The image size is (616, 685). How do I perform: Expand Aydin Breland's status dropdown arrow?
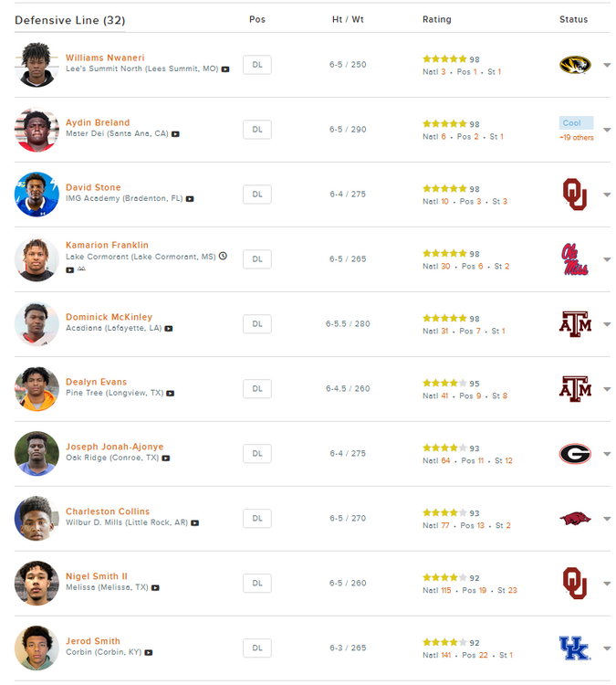607,130
